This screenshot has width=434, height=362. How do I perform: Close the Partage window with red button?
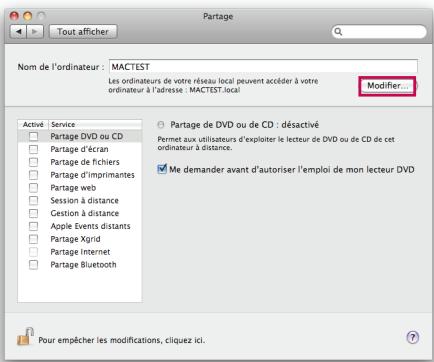[14, 16]
